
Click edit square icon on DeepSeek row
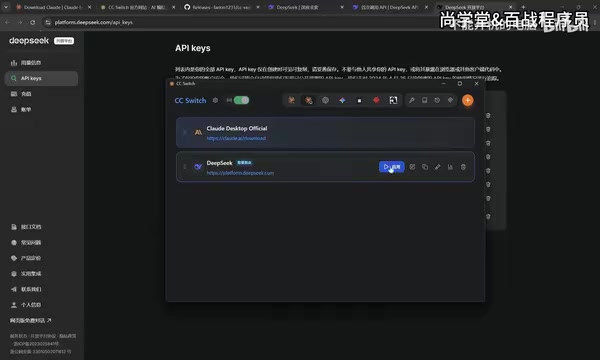412,167
